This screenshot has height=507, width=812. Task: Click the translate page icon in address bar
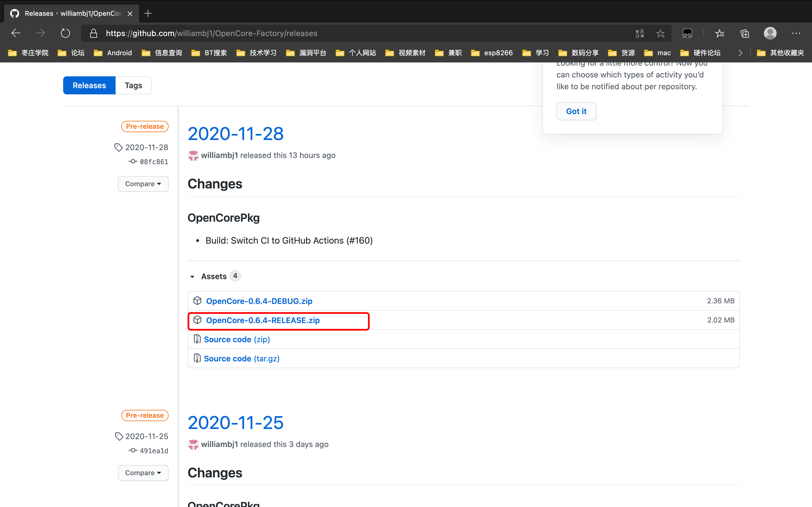tap(639, 33)
